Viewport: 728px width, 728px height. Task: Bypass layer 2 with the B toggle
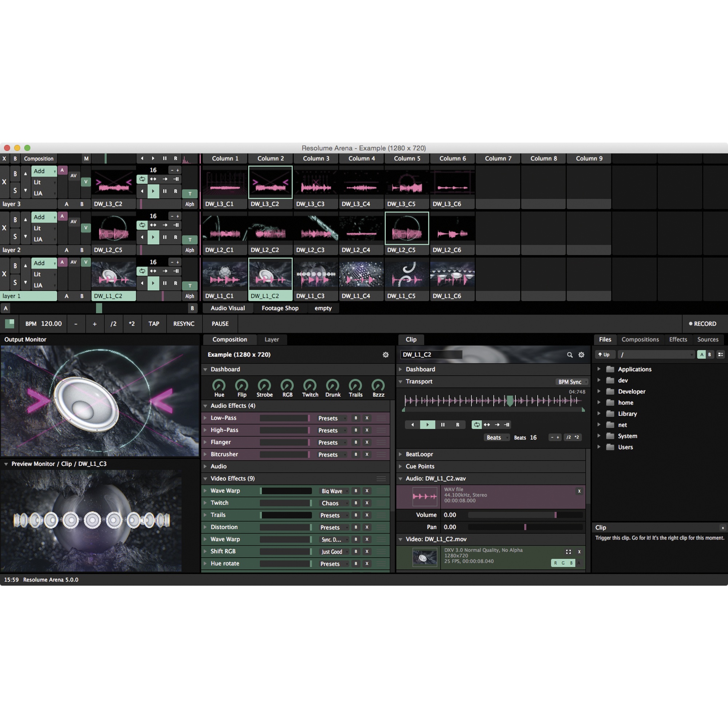point(15,219)
